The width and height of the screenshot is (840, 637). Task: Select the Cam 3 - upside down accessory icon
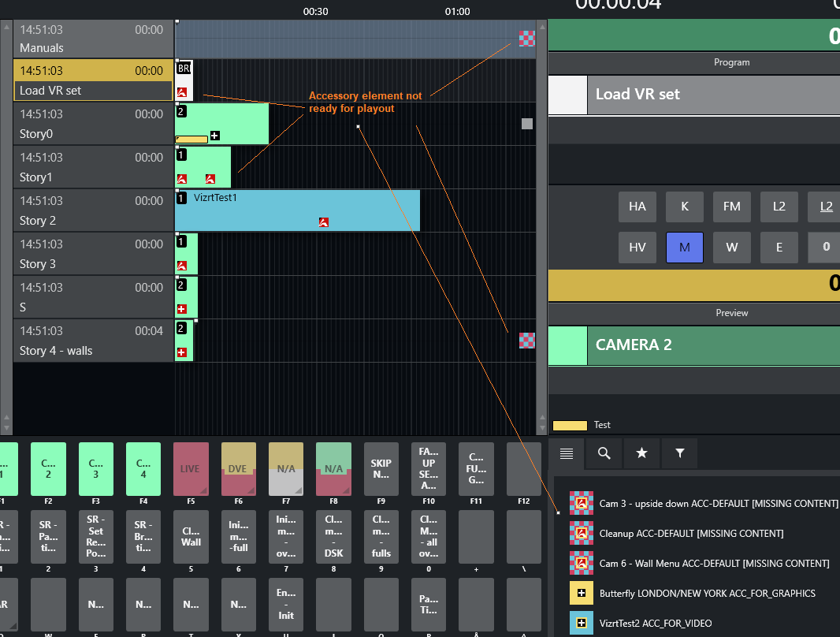582,503
